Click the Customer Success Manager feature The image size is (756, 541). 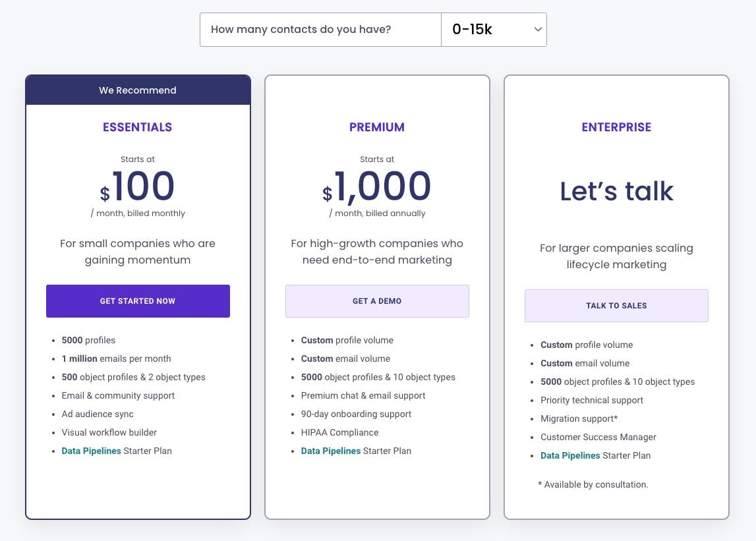[598, 438]
